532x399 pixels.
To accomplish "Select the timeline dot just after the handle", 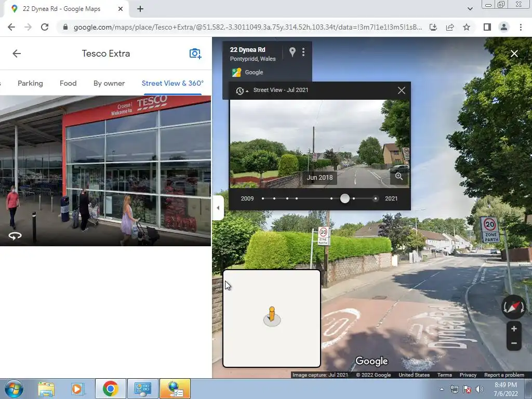I will click(353, 198).
